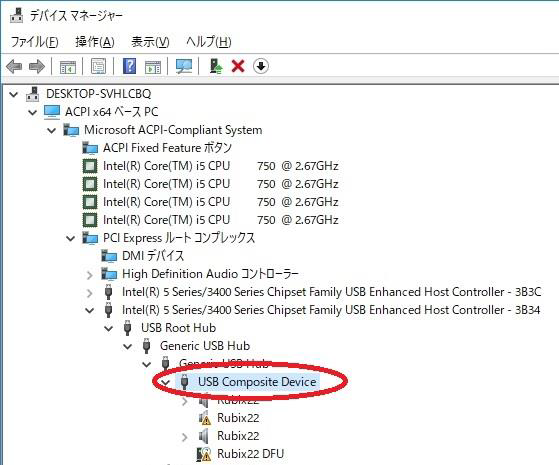Click Scan for hardware changes monitor icon

click(x=184, y=66)
